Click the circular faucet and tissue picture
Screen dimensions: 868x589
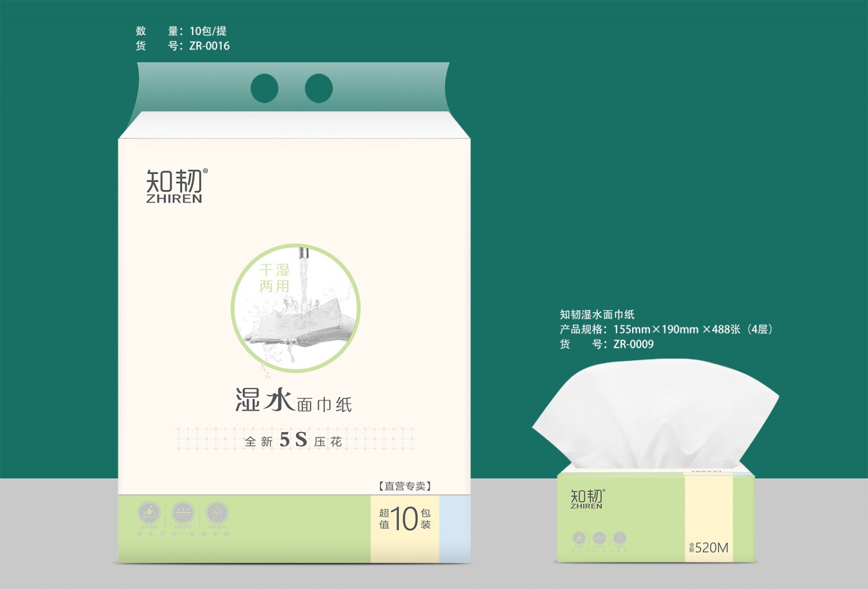tap(296, 308)
